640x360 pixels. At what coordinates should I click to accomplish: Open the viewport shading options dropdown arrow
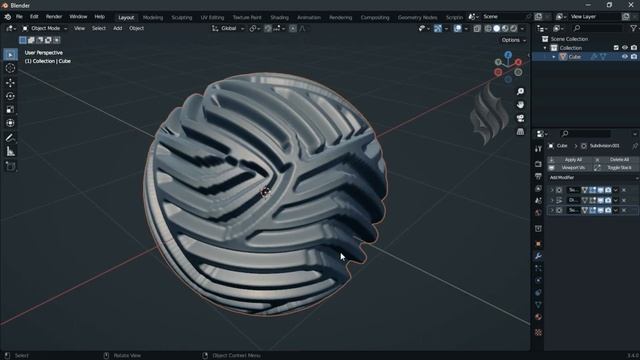click(x=522, y=29)
